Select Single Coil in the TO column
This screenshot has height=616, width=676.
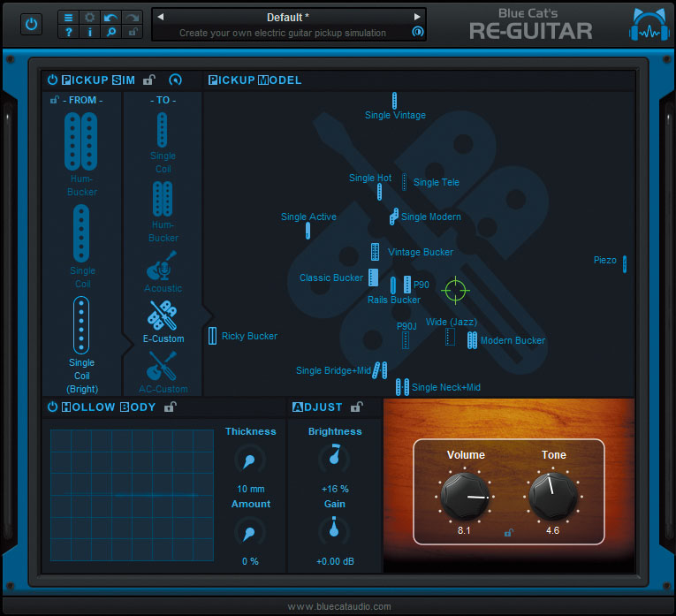coord(163,142)
